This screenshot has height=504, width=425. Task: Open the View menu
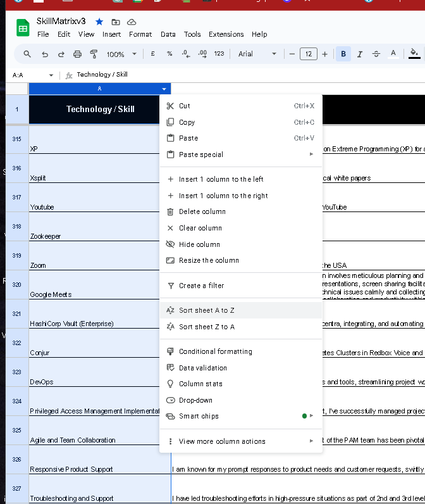(x=86, y=34)
